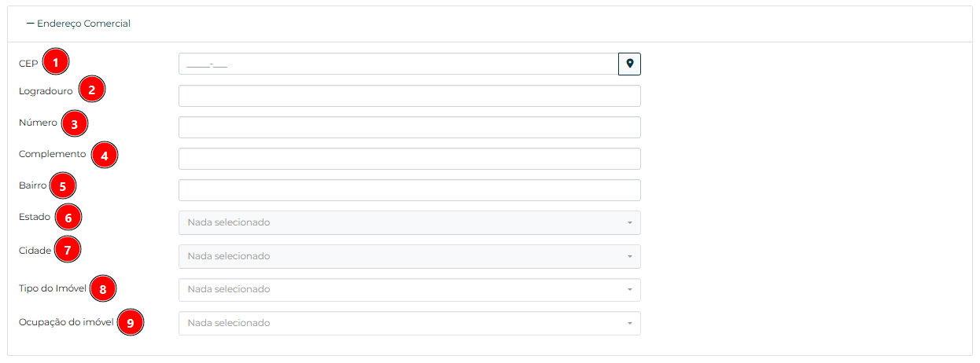This screenshot has width=980, height=363.
Task: Open the Cidade dropdown
Action: coord(409,256)
